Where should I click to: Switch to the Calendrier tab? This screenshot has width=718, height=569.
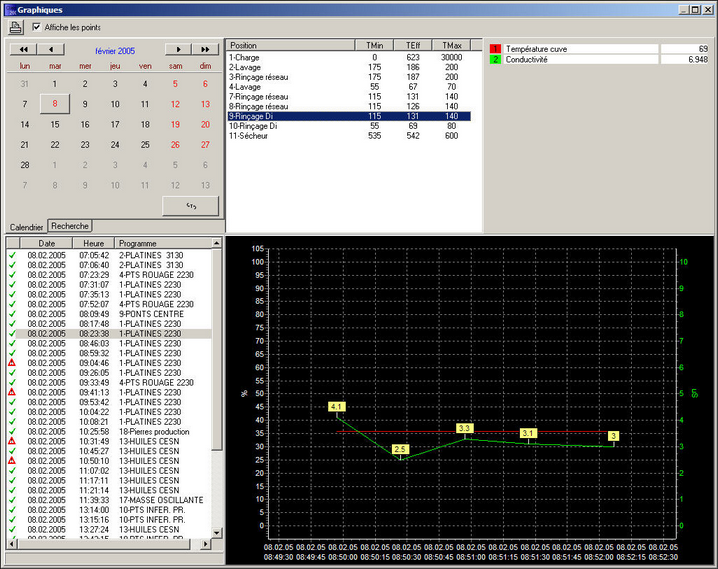click(x=26, y=227)
